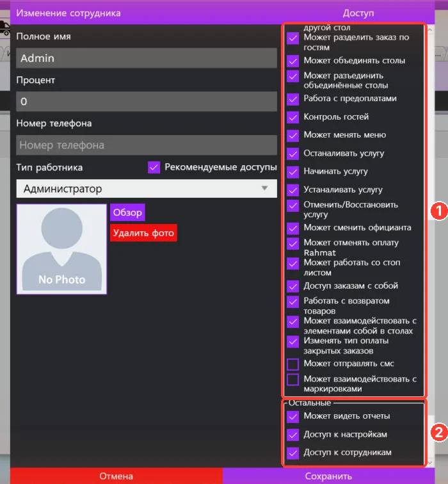Viewport: 448px width, 484px height.
Task: Click the access list scroll down arrow
Action: 430,463
